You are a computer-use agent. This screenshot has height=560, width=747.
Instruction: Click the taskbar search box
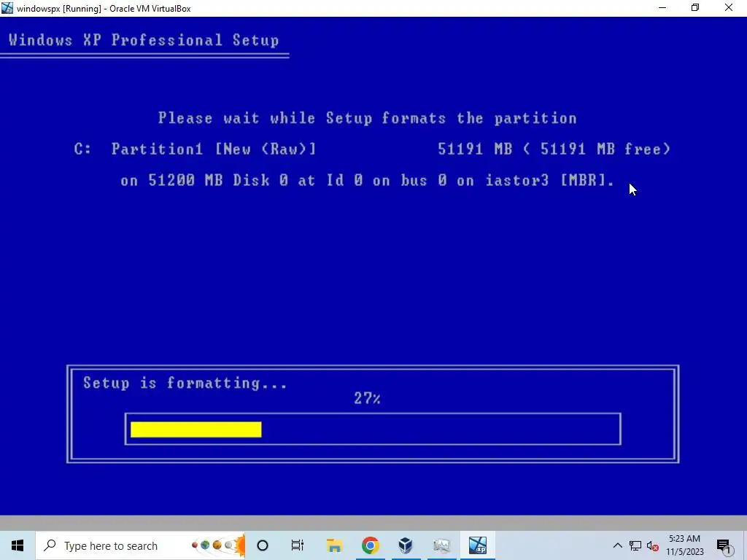[x=140, y=545]
